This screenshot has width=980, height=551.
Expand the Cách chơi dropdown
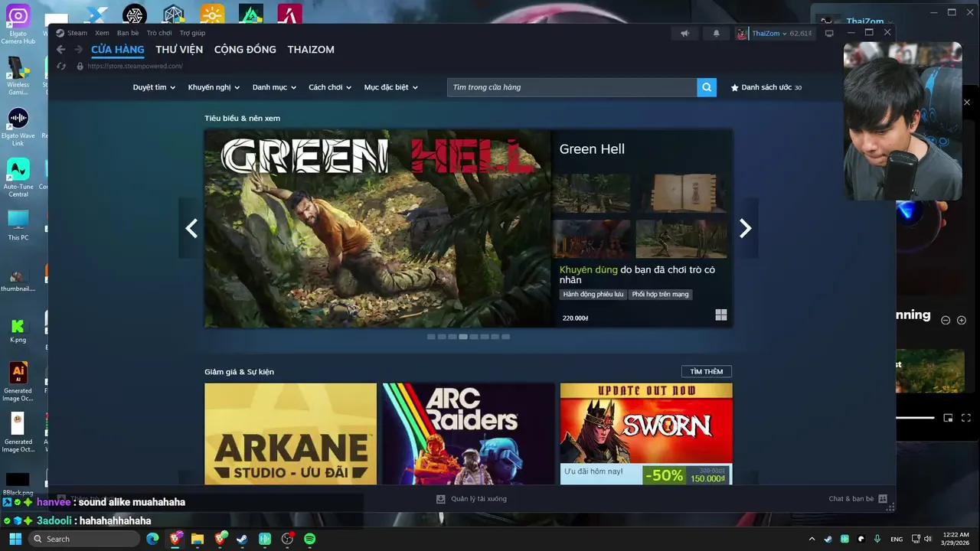click(330, 87)
